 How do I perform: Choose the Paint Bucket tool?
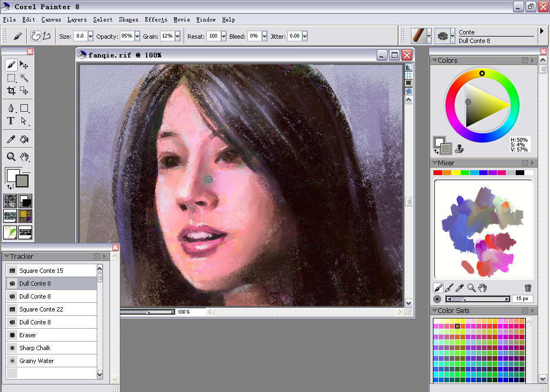tap(24, 139)
